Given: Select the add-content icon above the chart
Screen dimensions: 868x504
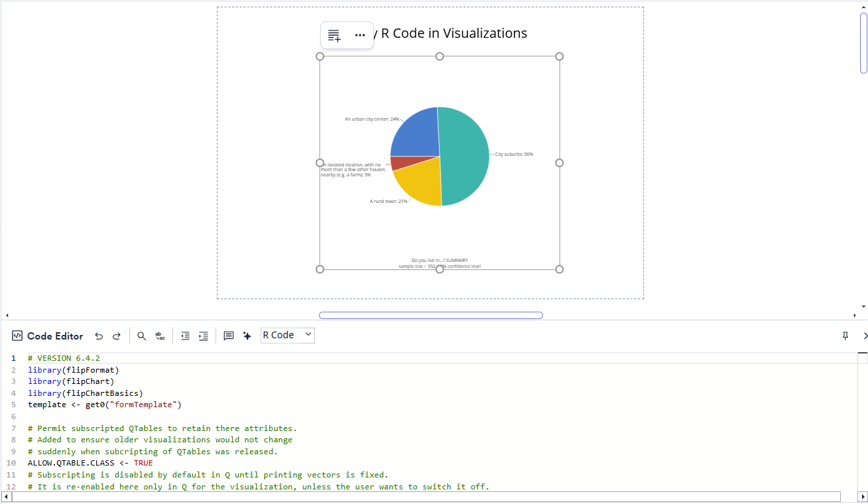Looking at the screenshot, I should [x=334, y=34].
